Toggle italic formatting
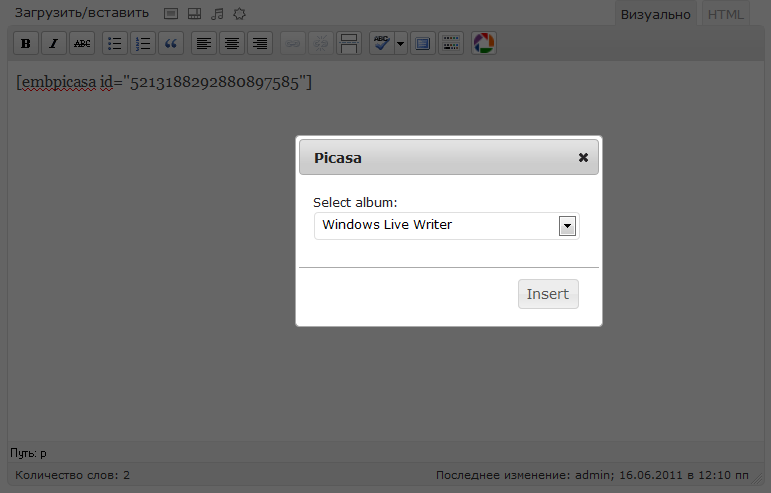 (x=54, y=43)
